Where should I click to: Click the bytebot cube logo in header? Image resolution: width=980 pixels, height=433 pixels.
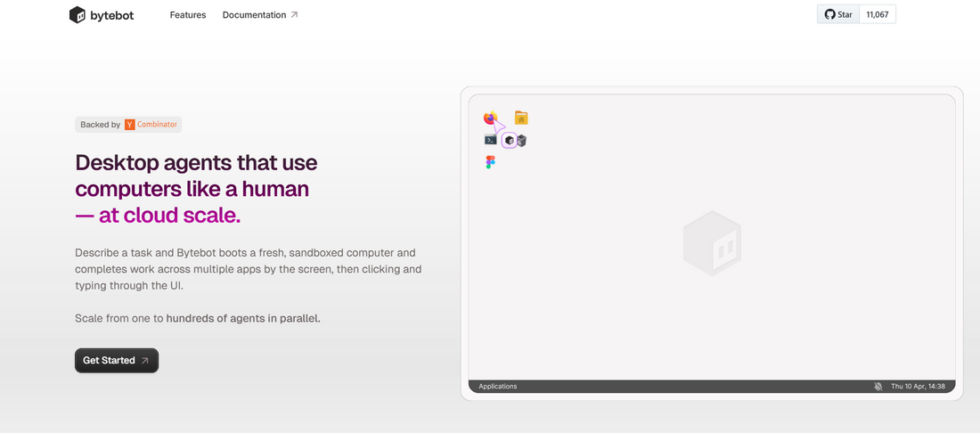(78, 14)
